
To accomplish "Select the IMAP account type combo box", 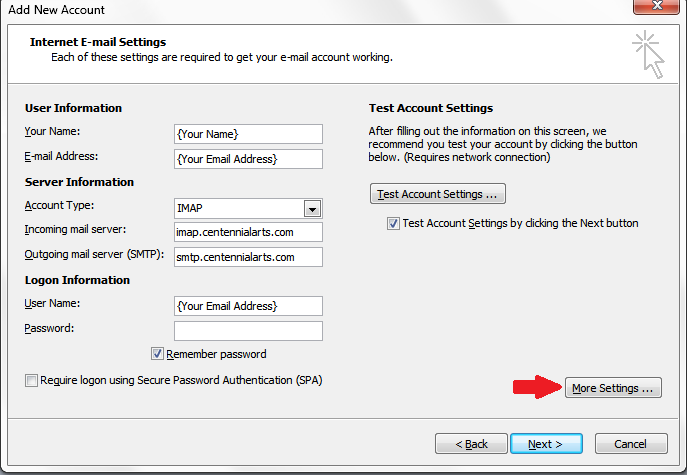I will pos(248,208).
